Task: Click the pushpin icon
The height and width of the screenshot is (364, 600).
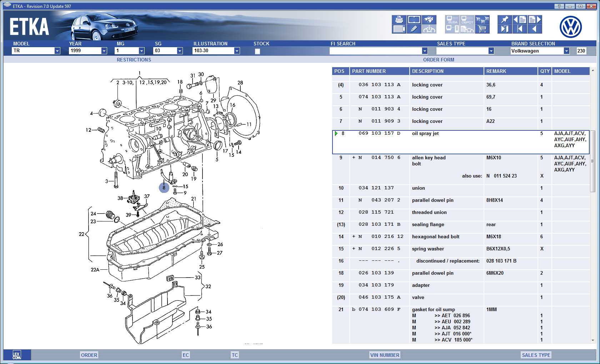Action: (504, 20)
